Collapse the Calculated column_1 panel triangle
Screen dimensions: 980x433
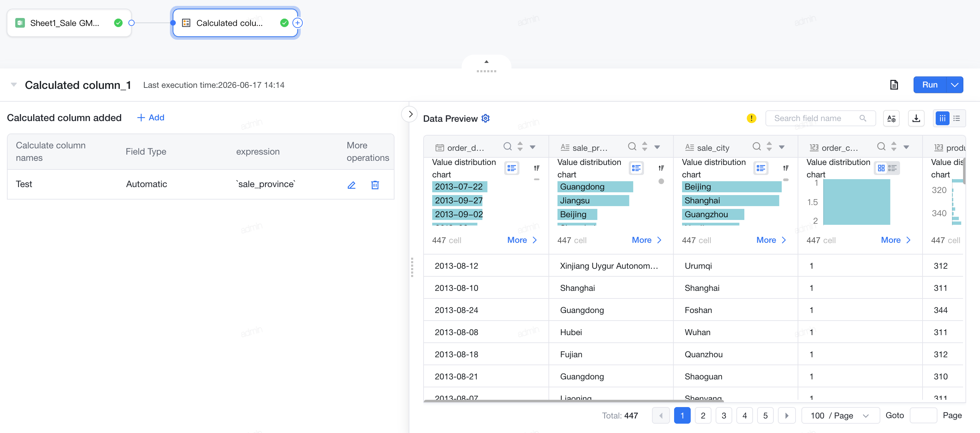tap(14, 85)
